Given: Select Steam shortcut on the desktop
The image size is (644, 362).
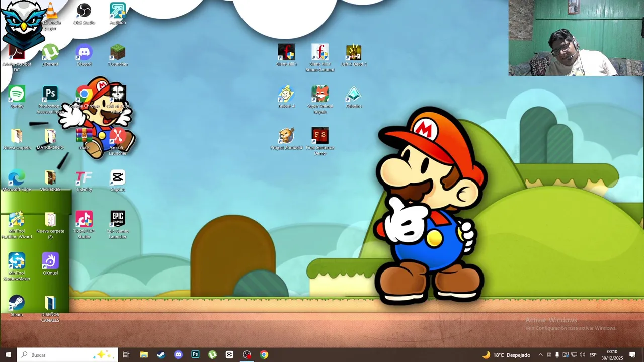Looking at the screenshot, I should click(x=17, y=306).
